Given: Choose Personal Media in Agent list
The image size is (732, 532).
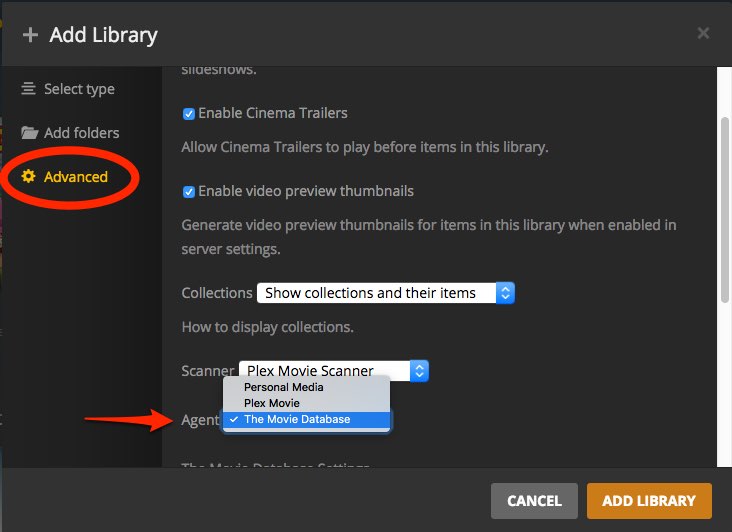Looking at the screenshot, I should [306, 387].
